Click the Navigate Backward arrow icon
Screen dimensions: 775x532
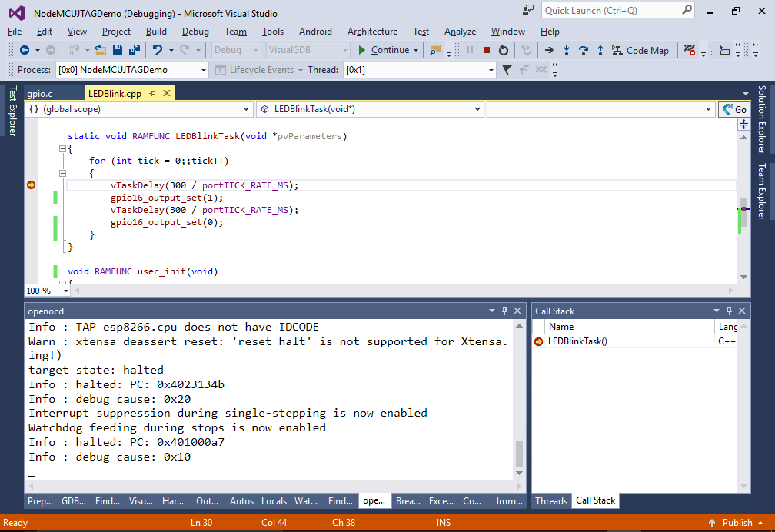[25, 50]
